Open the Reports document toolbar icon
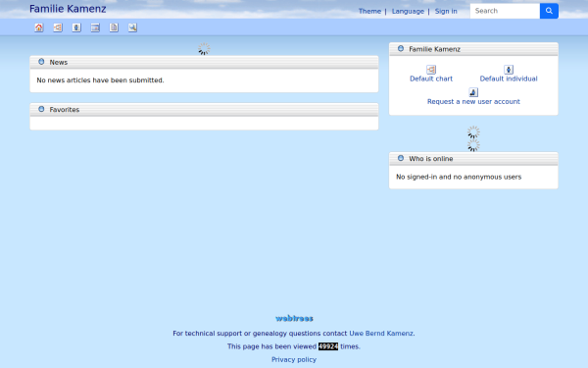 [114, 27]
